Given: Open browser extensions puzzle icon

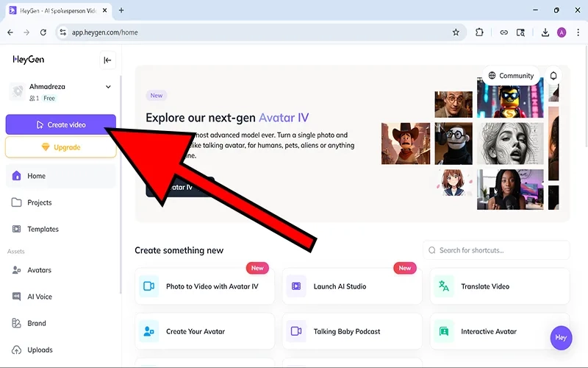Looking at the screenshot, I should click(x=479, y=32).
